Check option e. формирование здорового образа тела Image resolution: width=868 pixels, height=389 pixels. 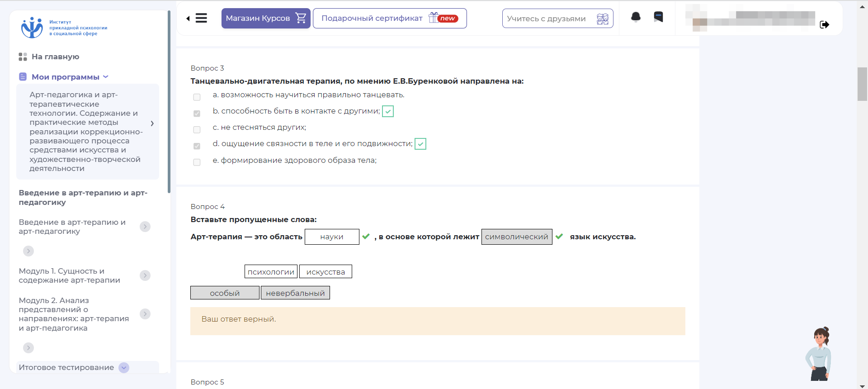point(197,162)
